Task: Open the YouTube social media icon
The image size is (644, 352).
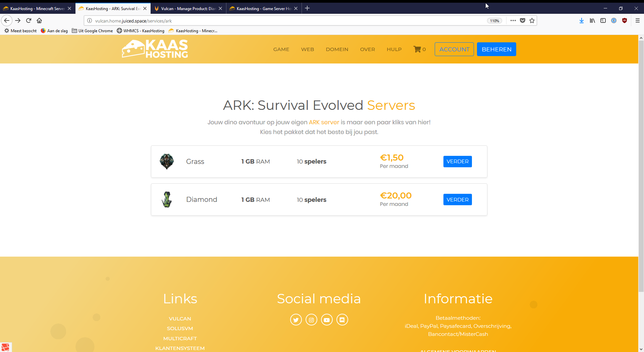Action: [327, 320]
